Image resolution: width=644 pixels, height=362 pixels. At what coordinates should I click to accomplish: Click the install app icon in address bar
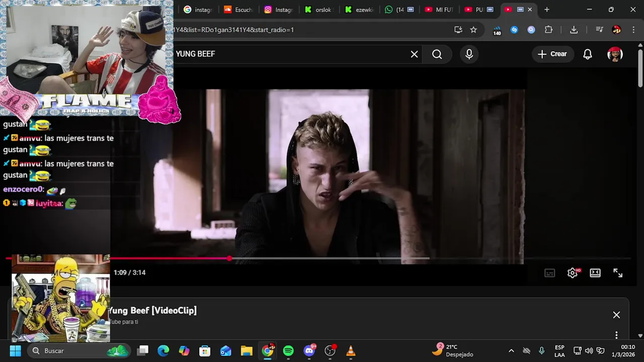tap(458, 30)
